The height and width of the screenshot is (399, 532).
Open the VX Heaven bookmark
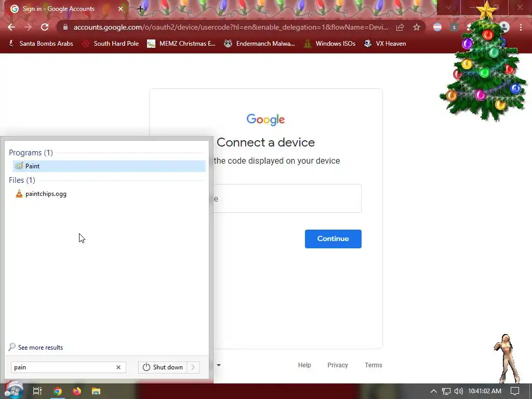tap(385, 44)
